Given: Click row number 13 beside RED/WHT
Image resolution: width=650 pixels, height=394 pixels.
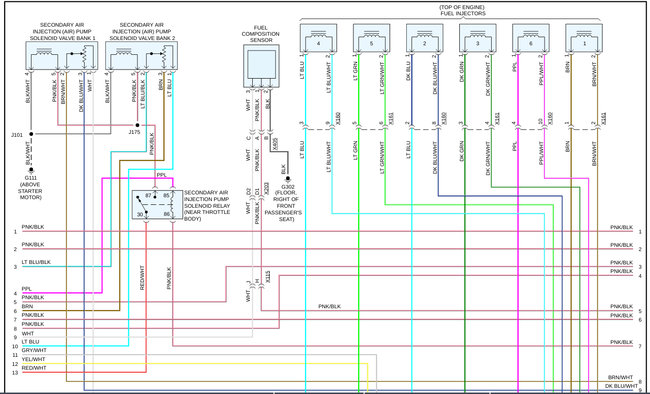Looking at the screenshot, I should coord(15,373).
